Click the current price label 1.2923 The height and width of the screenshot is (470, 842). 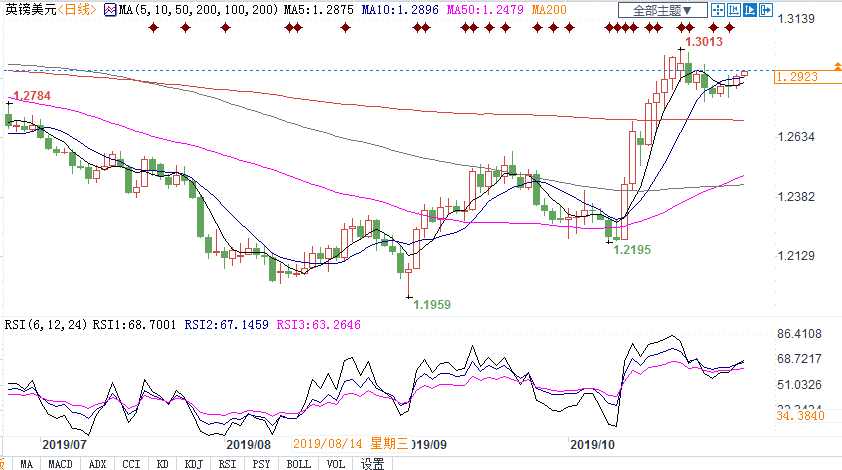tap(796, 76)
